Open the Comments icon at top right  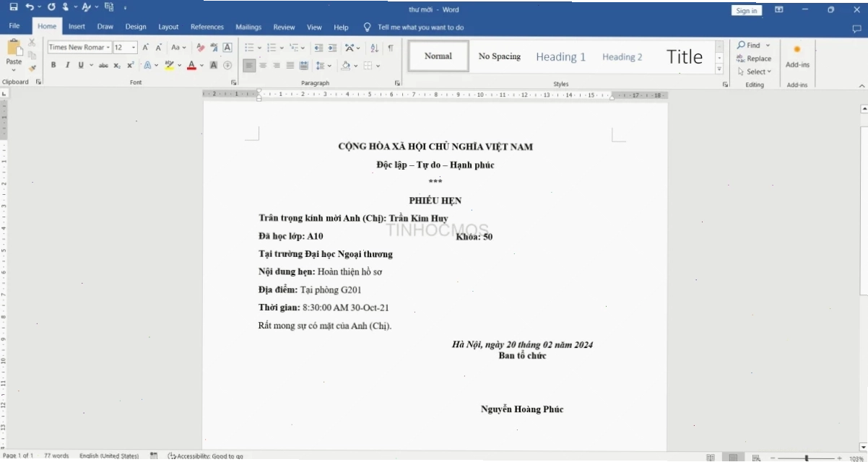[x=856, y=28]
